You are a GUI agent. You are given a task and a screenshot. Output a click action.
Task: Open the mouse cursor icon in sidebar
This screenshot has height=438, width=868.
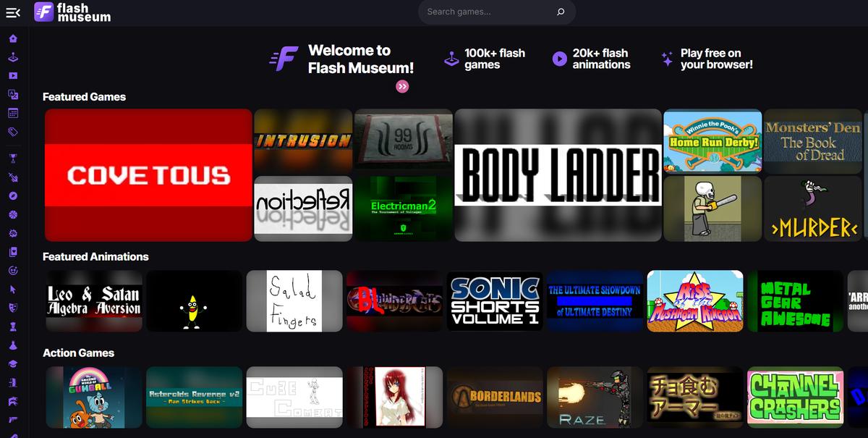(13, 290)
